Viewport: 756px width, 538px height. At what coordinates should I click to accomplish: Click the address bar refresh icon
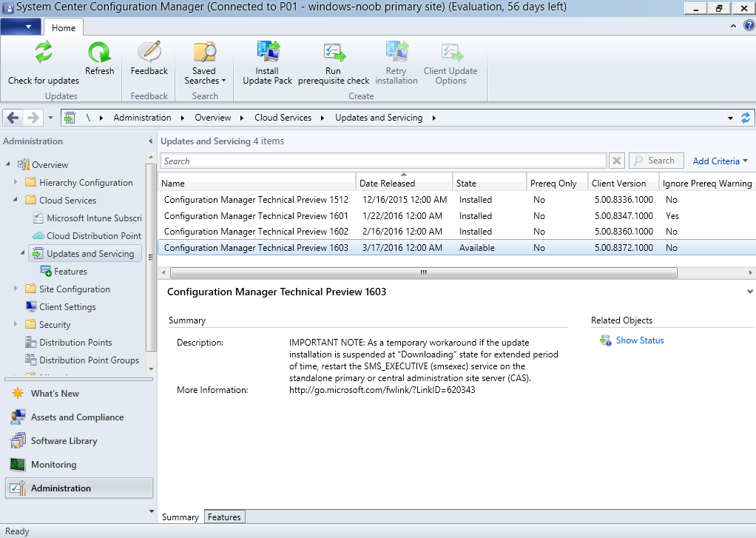[x=746, y=118]
